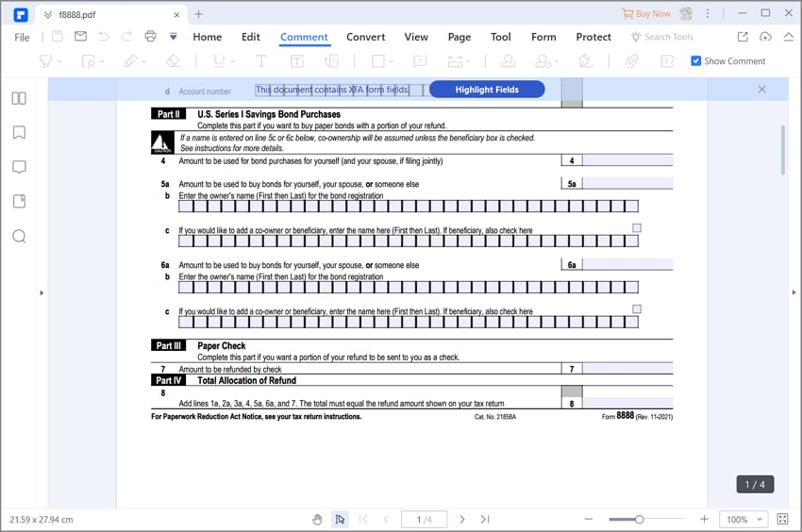The width and height of the screenshot is (802, 532).
Task: Select the Eraser tool
Action: click(x=172, y=61)
